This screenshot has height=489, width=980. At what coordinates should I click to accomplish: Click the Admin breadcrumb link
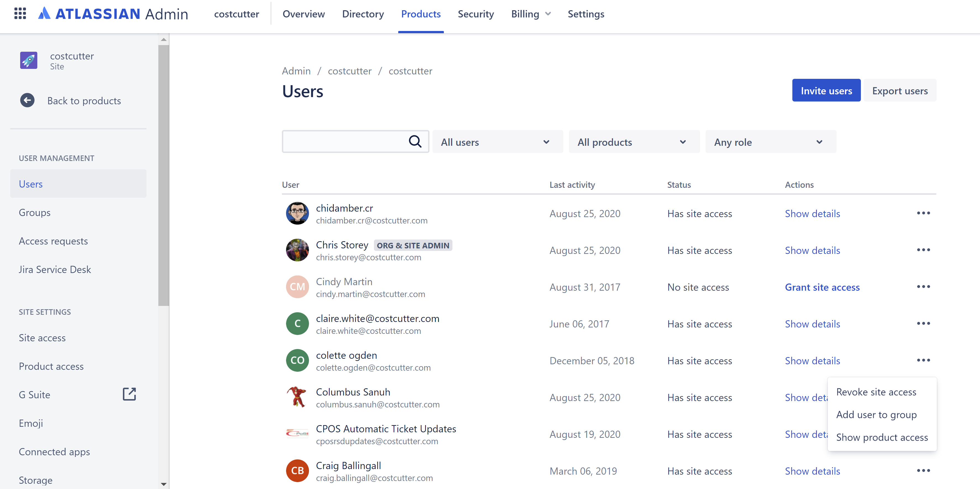coord(296,71)
